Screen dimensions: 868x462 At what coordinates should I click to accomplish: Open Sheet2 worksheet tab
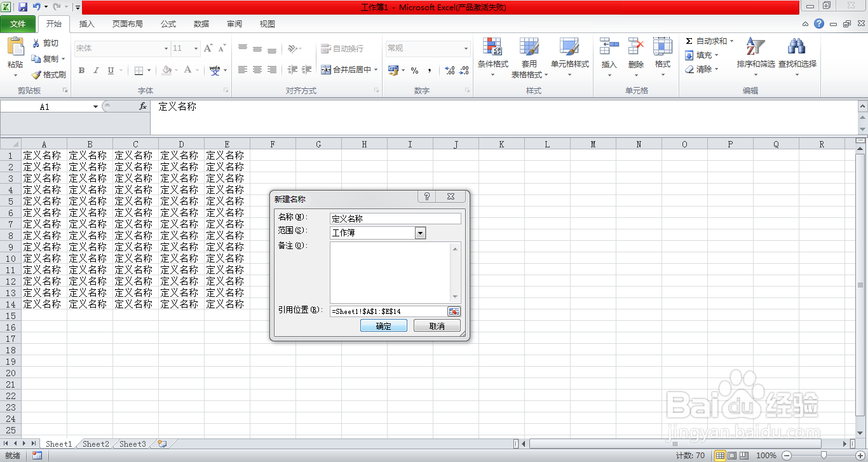(96, 444)
